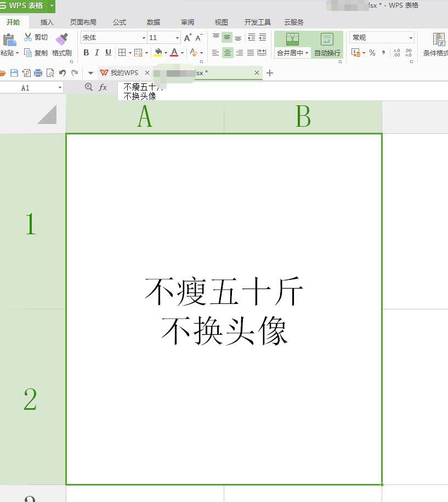This screenshot has height=502, width=448.
Task: Click the Merge and Center (合并居中) button
Action: coord(292,45)
